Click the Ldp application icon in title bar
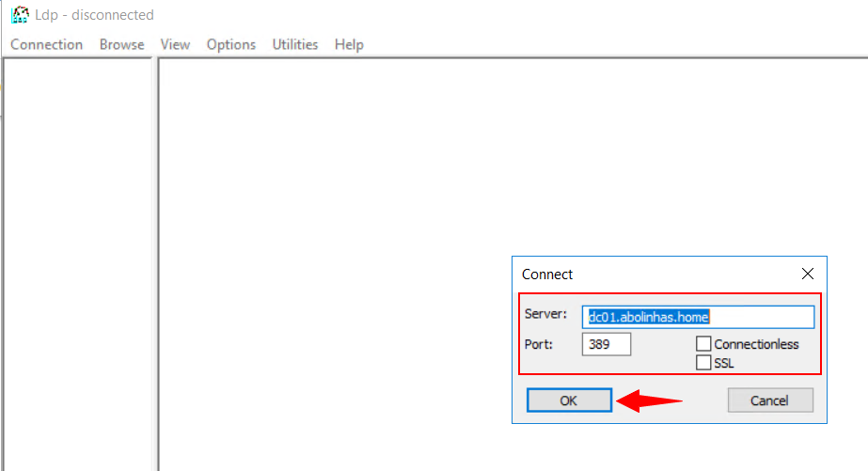The image size is (868, 471). (20, 14)
